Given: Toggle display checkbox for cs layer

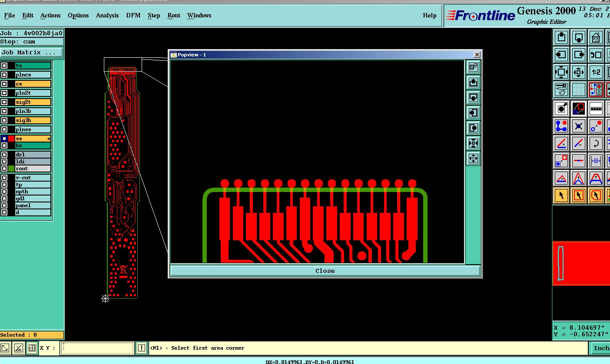Looking at the screenshot, I should 4,84.
